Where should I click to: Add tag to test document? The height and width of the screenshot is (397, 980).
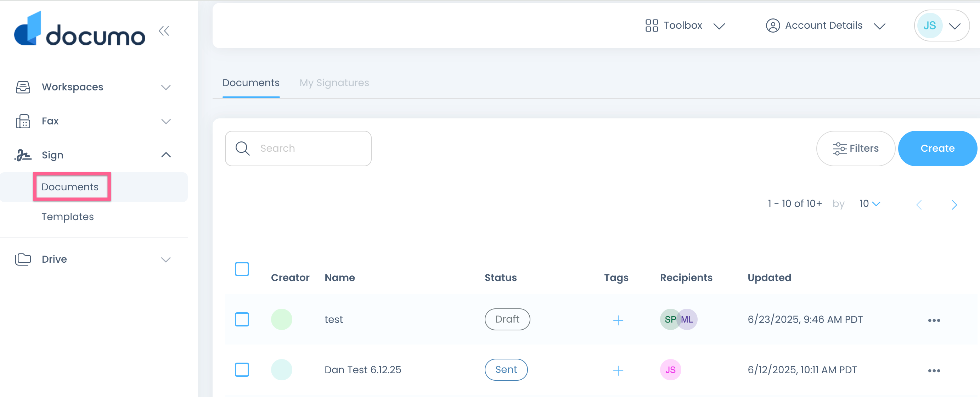618,320
